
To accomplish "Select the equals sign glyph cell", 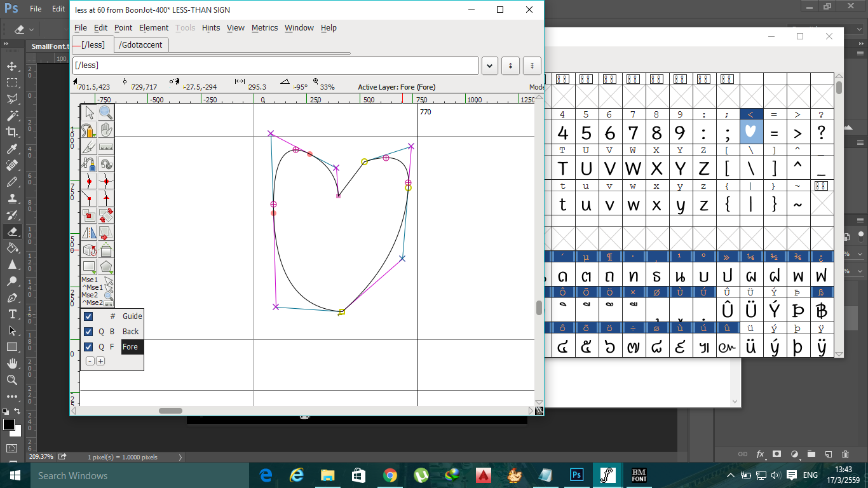I will (x=774, y=133).
